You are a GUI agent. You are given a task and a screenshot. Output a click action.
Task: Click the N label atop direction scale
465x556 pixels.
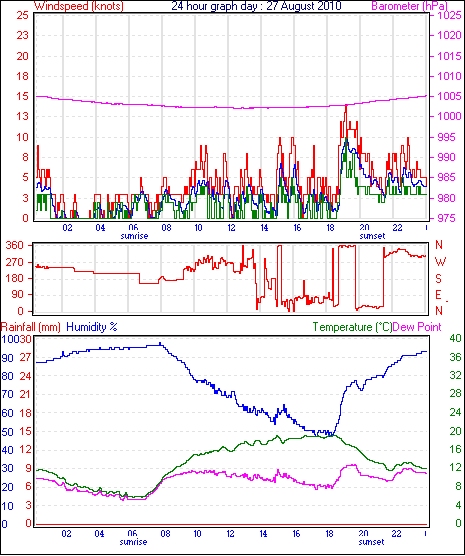(439, 244)
